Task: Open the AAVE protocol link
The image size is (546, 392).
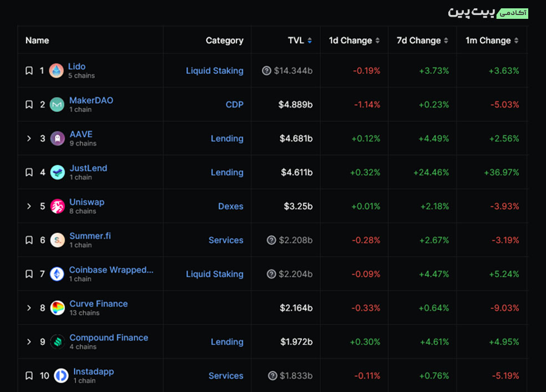Action: pyautogui.click(x=81, y=134)
